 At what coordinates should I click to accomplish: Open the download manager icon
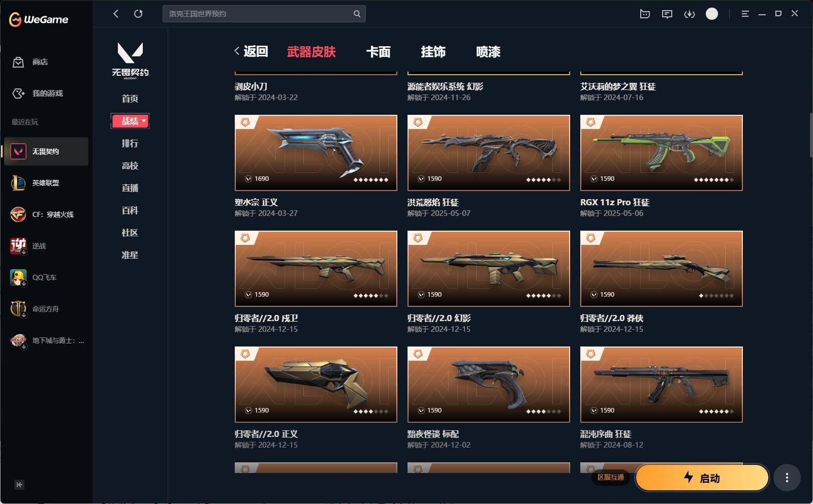[x=690, y=14]
